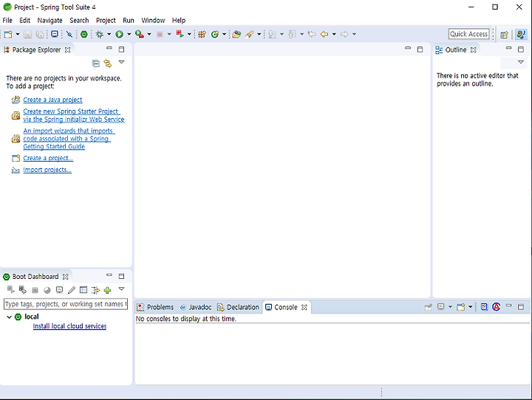The image size is (532, 400).
Task: Click the 'Create new Spring Starter Project' link
Action: coord(74,115)
